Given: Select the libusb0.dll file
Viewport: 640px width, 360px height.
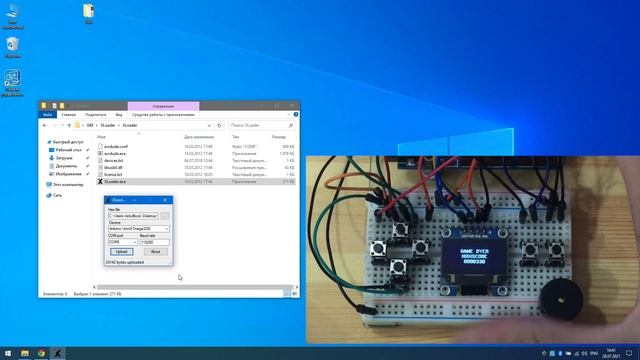Looking at the screenshot, I should point(113,167).
